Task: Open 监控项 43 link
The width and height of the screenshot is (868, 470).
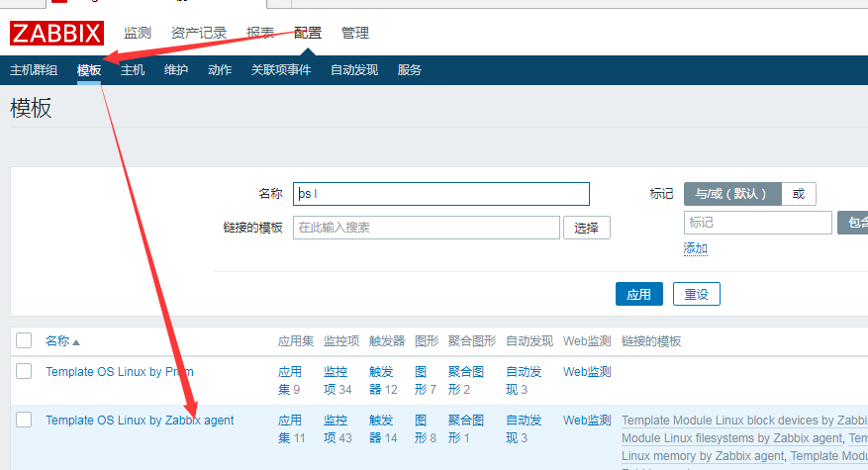Action: (x=338, y=429)
